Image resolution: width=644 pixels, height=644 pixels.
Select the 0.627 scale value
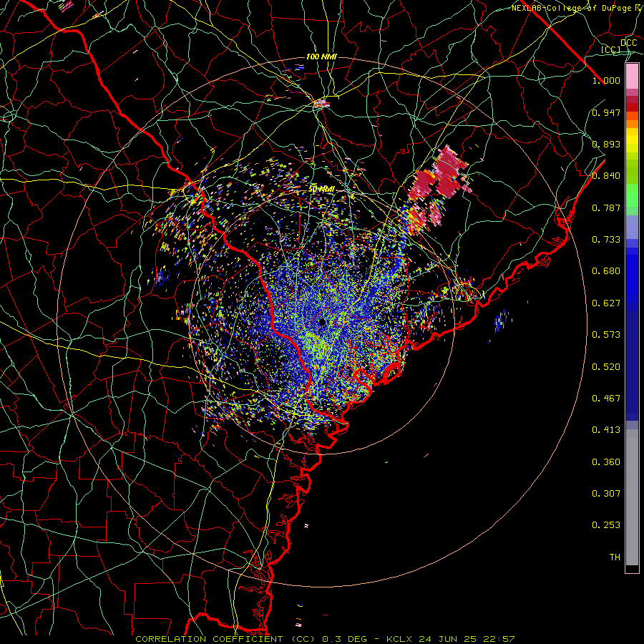pos(606,303)
